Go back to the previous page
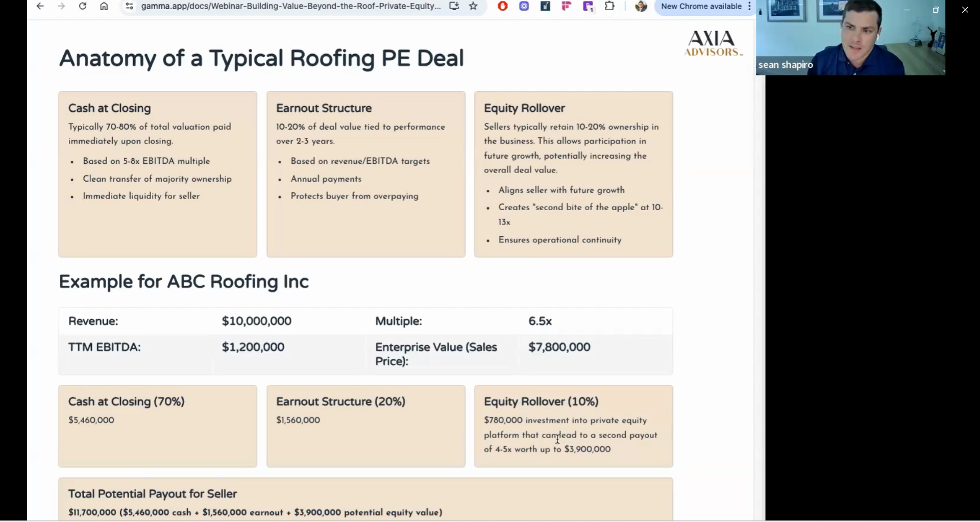 (40, 6)
